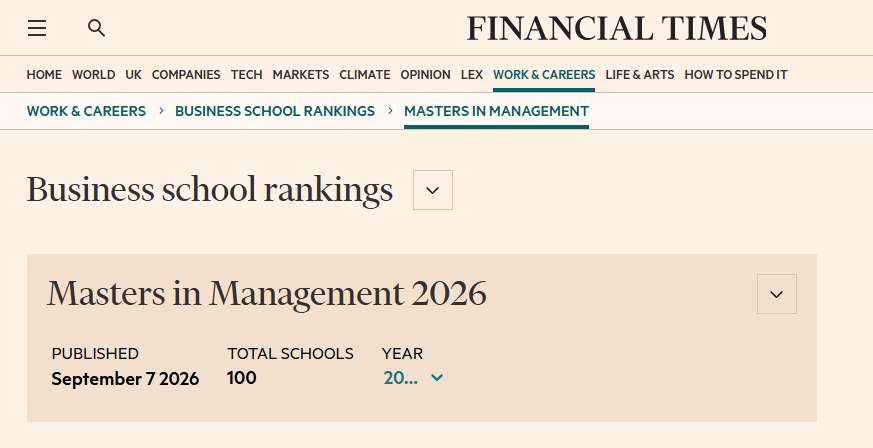Open the search magnifier icon

97,28
